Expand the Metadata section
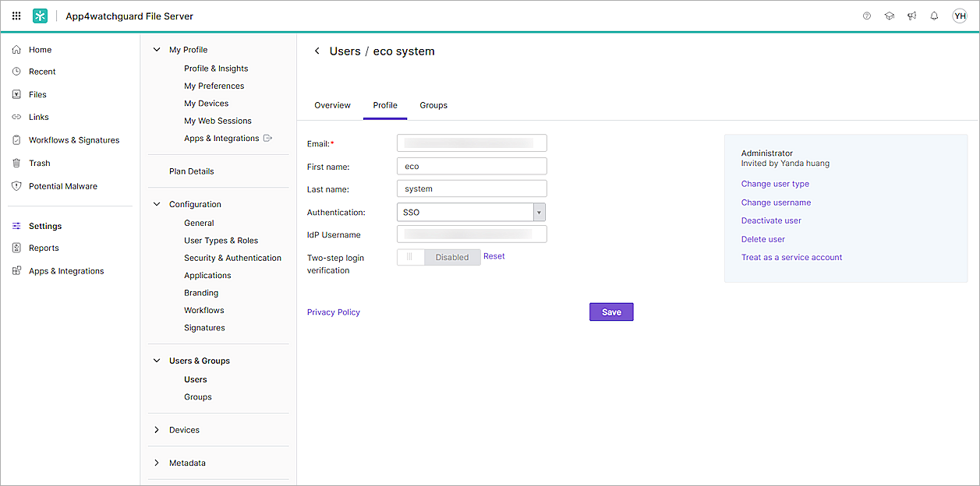This screenshot has width=980, height=486. [x=157, y=463]
